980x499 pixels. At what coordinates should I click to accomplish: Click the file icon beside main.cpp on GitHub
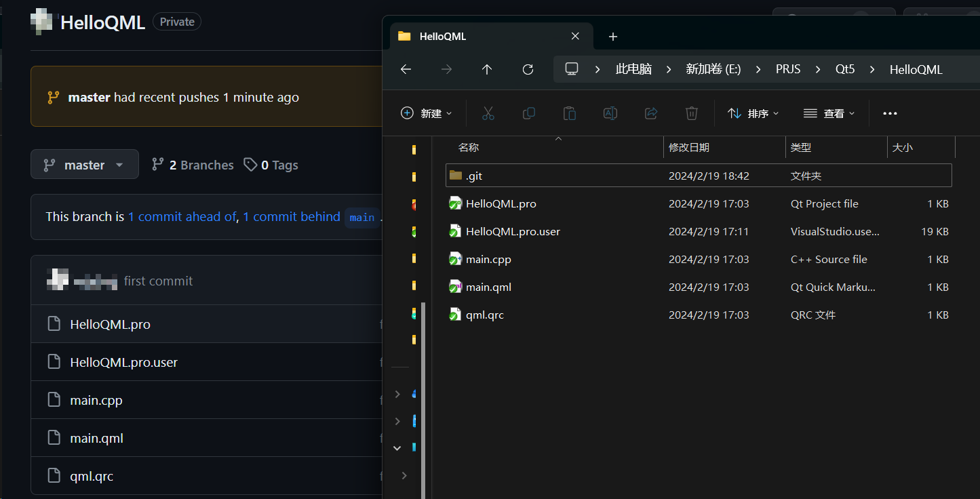point(54,400)
